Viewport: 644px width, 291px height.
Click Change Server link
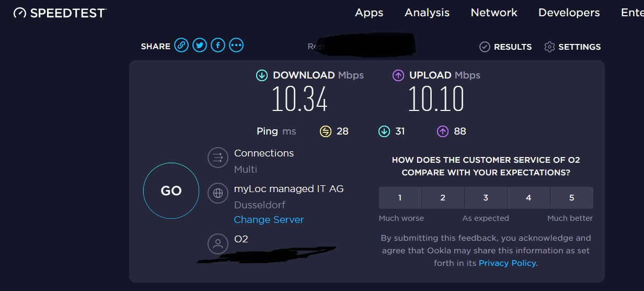click(x=269, y=220)
